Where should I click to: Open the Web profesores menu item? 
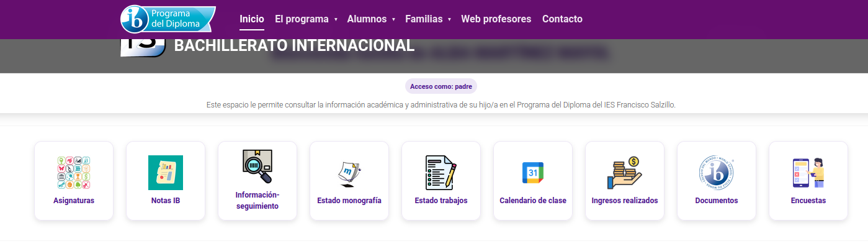click(x=496, y=19)
